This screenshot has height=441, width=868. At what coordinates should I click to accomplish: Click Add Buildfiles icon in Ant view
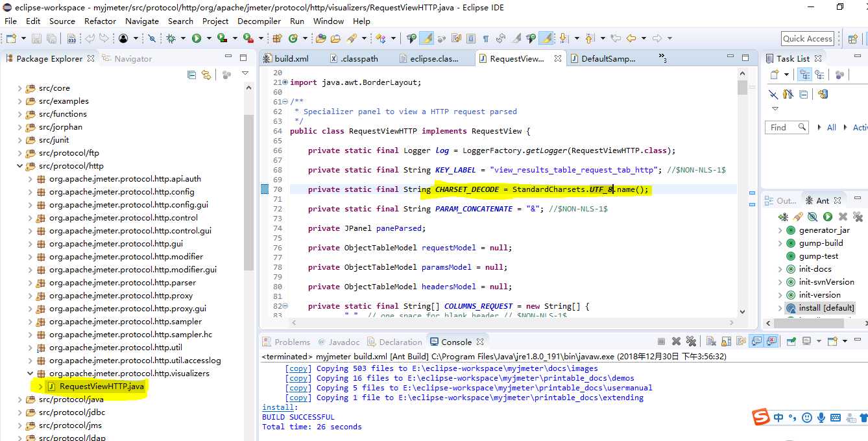[783, 217]
